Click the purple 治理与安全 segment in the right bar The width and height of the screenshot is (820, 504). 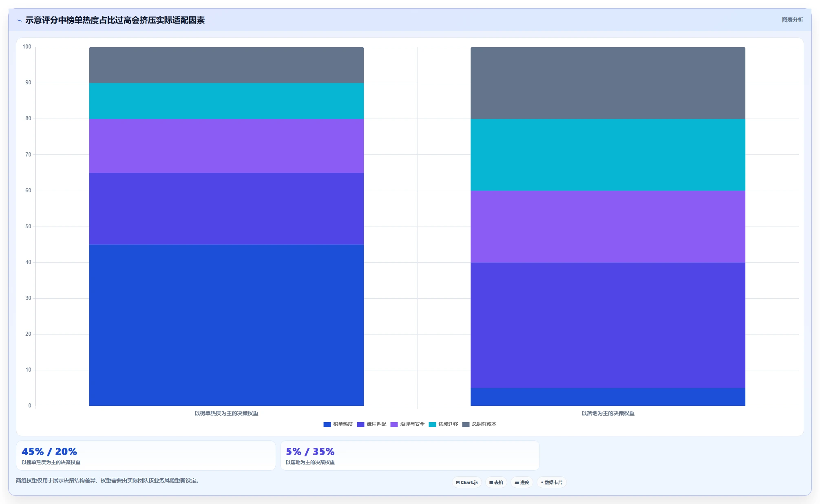click(x=608, y=227)
